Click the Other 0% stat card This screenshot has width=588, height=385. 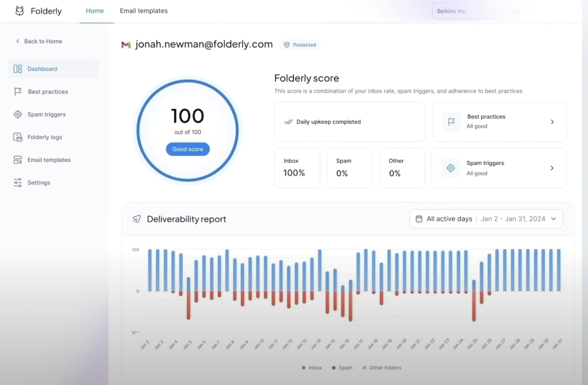(402, 168)
